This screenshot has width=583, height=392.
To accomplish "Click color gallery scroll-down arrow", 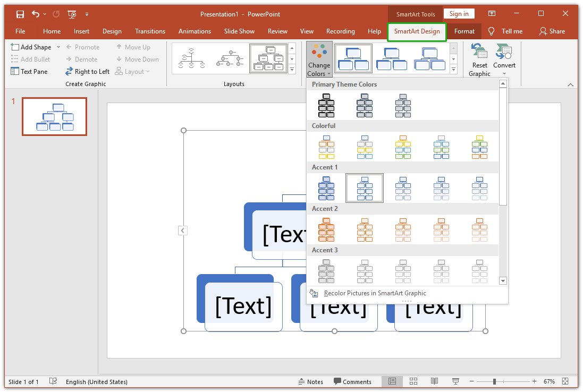I will pyautogui.click(x=503, y=281).
